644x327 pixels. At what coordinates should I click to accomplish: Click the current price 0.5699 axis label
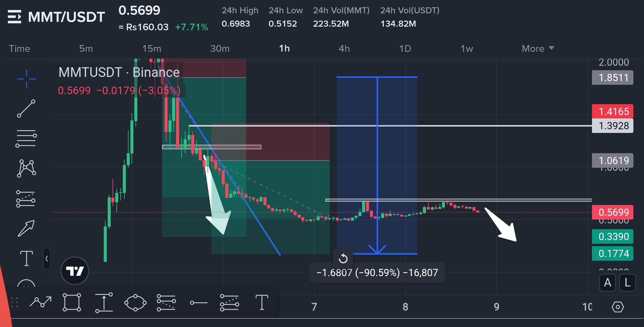(613, 212)
